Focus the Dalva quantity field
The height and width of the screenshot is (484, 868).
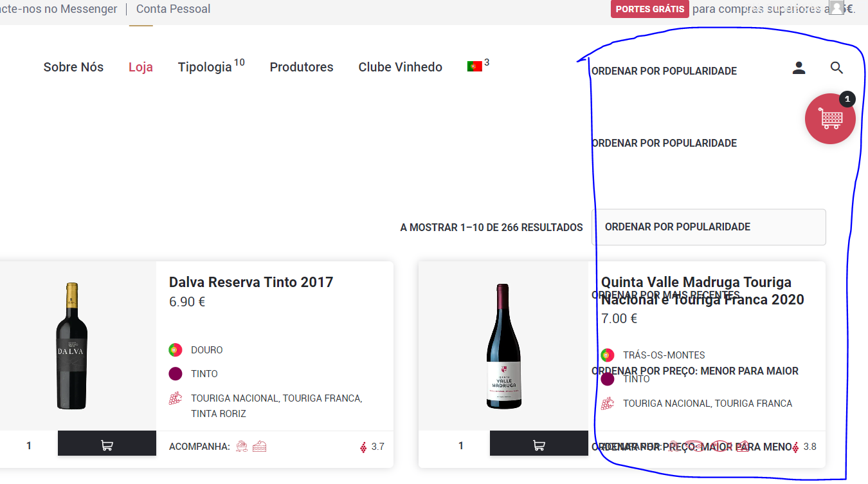pos(29,445)
